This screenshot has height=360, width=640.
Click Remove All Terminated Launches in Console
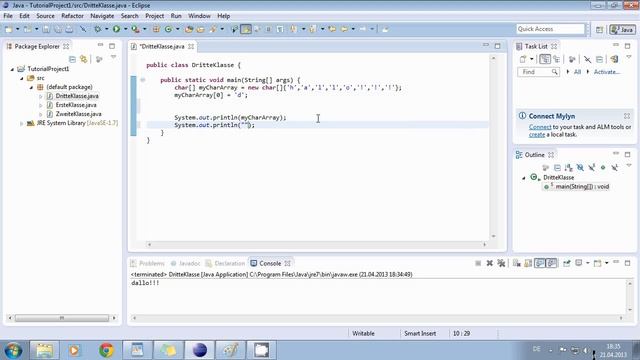pos(501,263)
